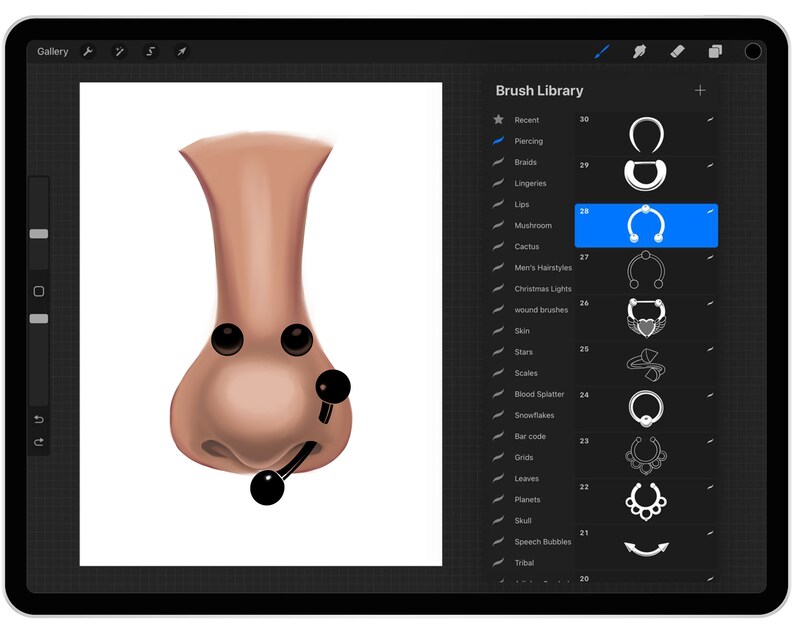Screen dimensions: 794x631
Task: Redo the action with arrow
Action: tap(39, 442)
